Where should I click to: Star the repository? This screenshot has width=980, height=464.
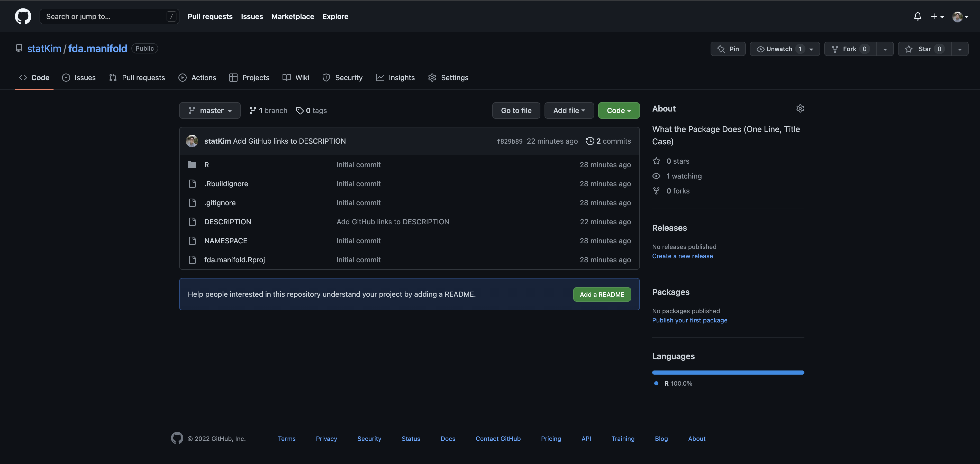coord(924,49)
